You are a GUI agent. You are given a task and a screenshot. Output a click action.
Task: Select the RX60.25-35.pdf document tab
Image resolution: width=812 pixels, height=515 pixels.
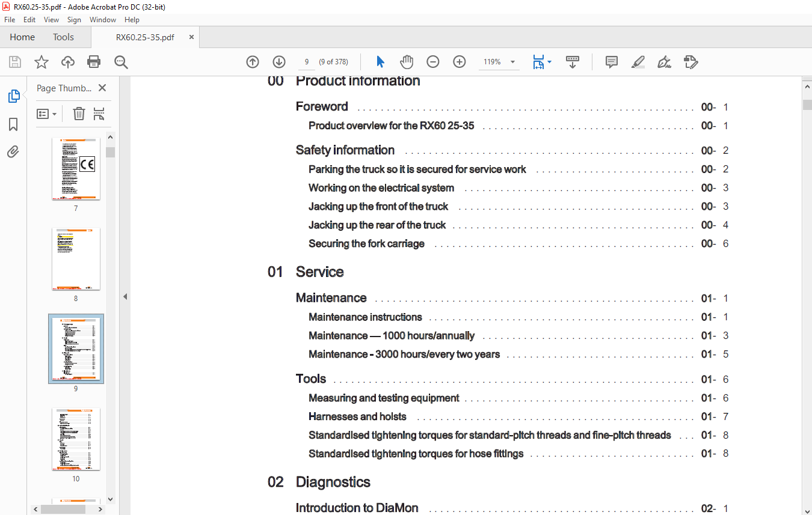[145, 37]
